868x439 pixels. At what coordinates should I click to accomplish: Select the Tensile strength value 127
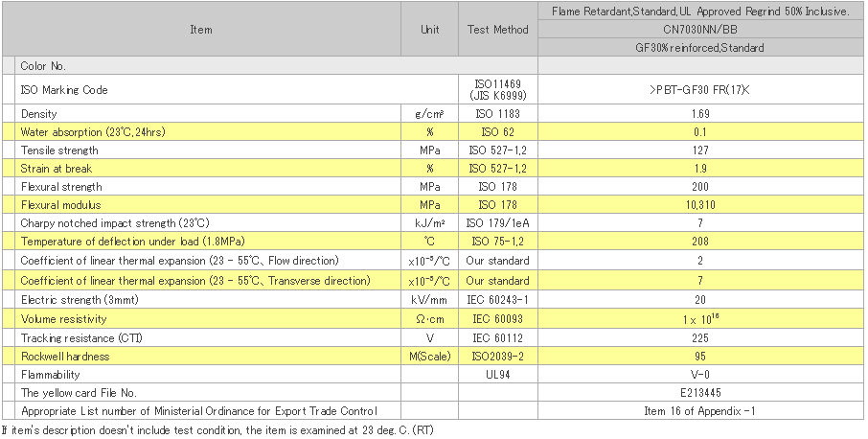(x=699, y=150)
